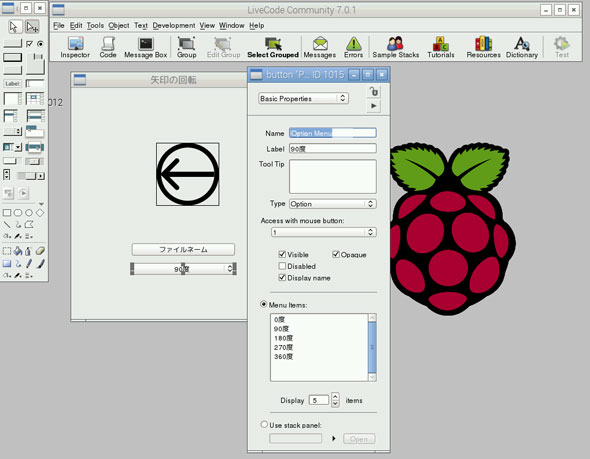Open the 90度 option menu in the stack

pos(183,269)
